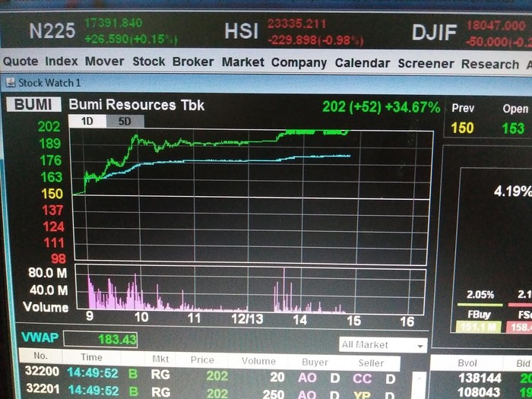532x399 pixels.
Task: Open the Market menu
Action: 243,62
